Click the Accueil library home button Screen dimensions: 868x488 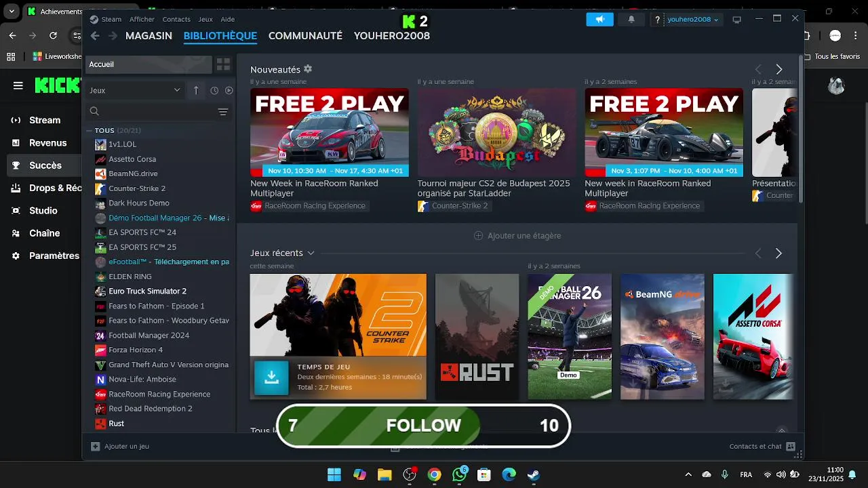[x=149, y=64]
